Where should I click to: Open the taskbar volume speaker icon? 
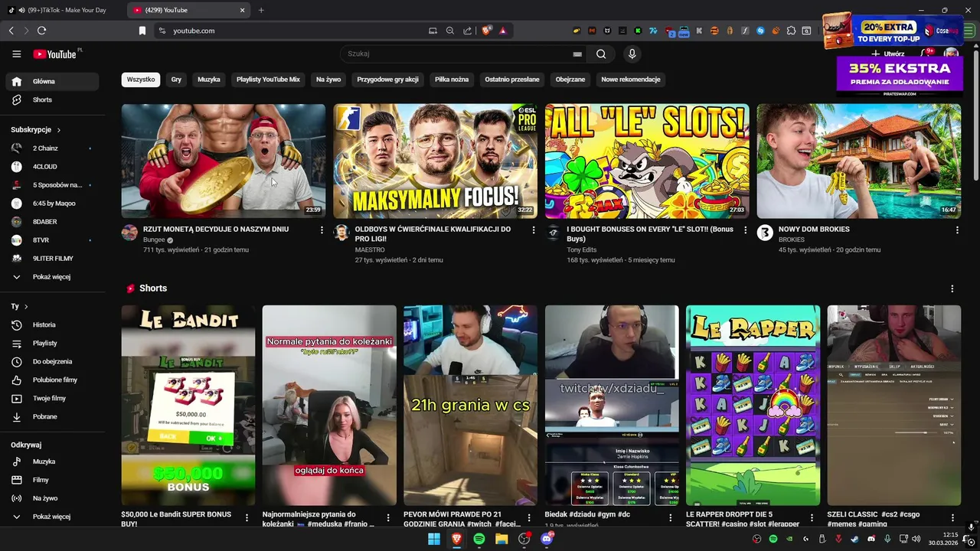tap(916, 539)
